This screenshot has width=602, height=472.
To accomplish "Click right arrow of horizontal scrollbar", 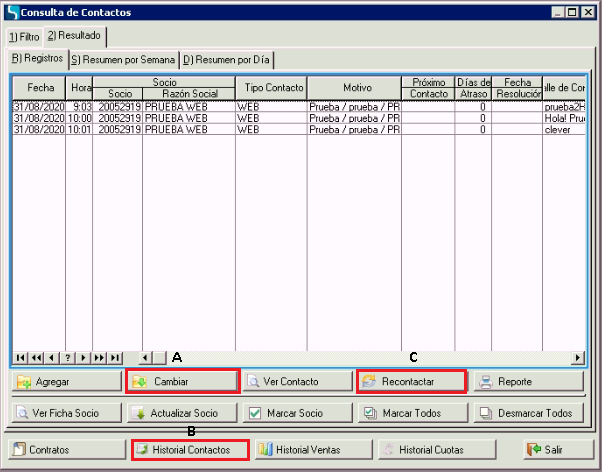I will point(577,358).
